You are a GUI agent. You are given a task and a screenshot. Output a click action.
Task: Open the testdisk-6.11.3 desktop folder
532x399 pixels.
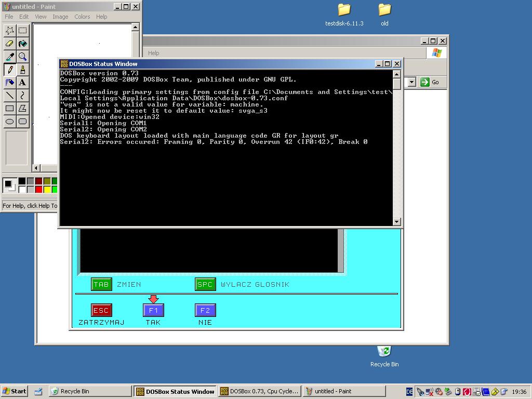coord(344,15)
